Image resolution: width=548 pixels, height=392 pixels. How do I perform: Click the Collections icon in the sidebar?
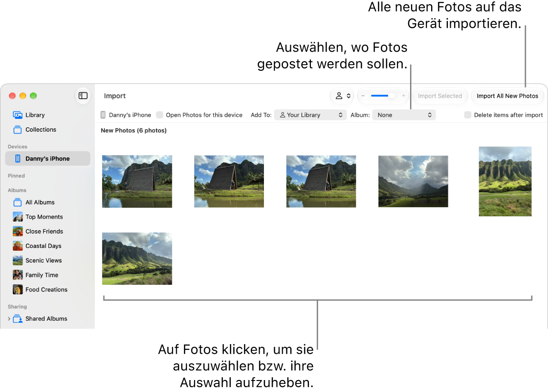coord(17,130)
